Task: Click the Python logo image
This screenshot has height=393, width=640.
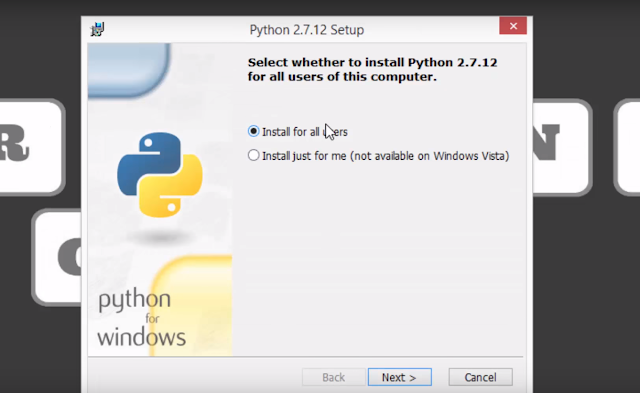Action: click(x=160, y=175)
